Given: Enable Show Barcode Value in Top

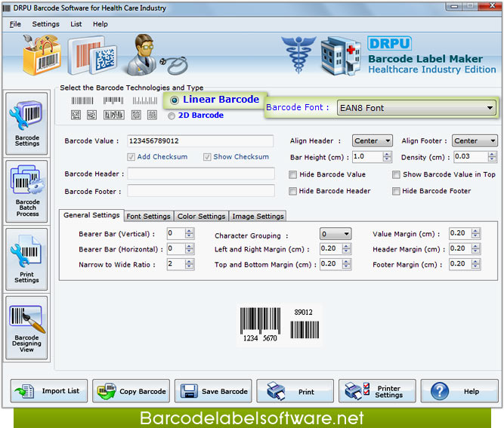Looking at the screenshot, I should pyautogui.click(x=396, y=174).
